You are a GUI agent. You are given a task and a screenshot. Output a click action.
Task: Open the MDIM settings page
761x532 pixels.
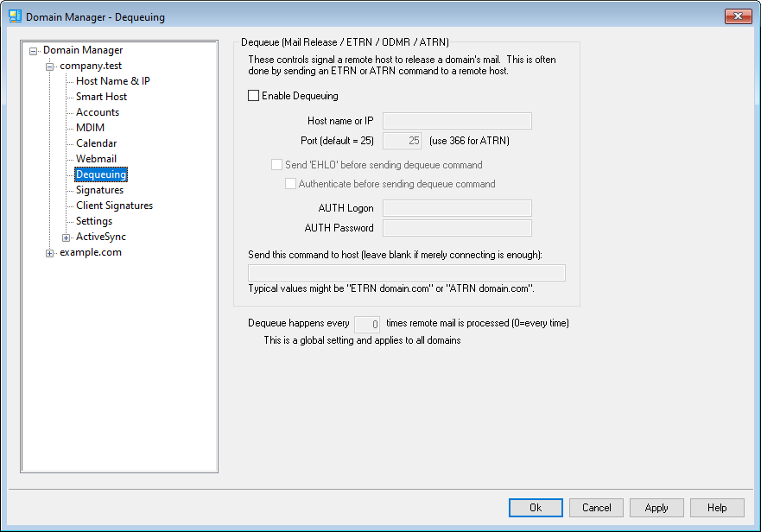pyautogui.click(x=90, y=128)
